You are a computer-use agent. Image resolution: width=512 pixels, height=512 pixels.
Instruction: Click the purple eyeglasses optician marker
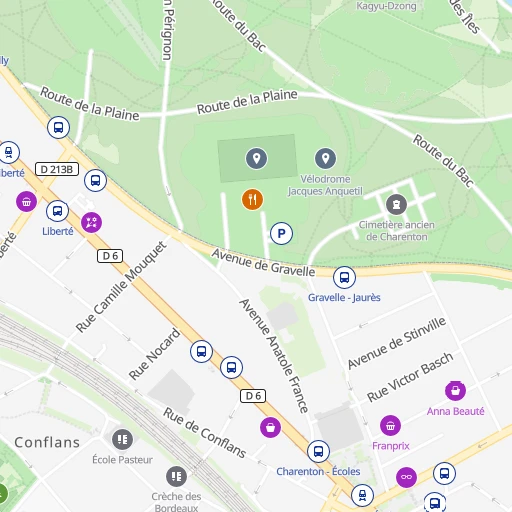[406, 477]
